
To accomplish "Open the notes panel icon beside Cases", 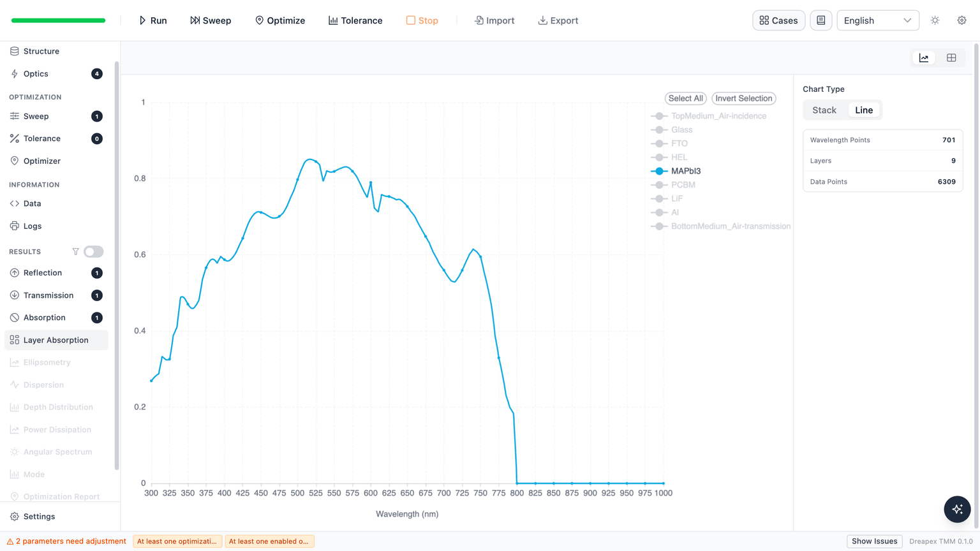I will tap(821, 20).
